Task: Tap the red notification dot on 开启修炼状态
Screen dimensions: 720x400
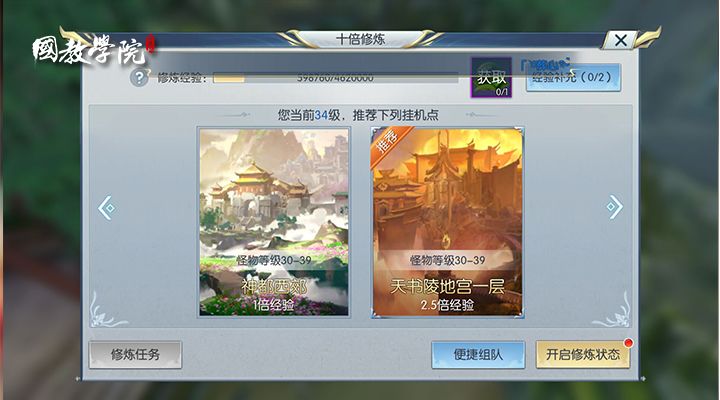Action: click(x=629, y=343)
